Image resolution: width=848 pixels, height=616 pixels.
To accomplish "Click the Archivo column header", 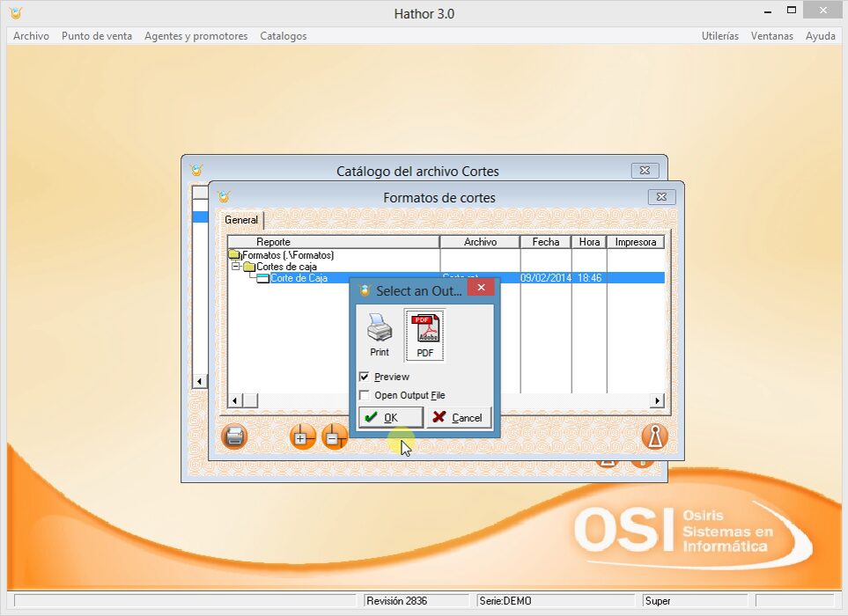I will pyautogui.click(x=480, y=241).
